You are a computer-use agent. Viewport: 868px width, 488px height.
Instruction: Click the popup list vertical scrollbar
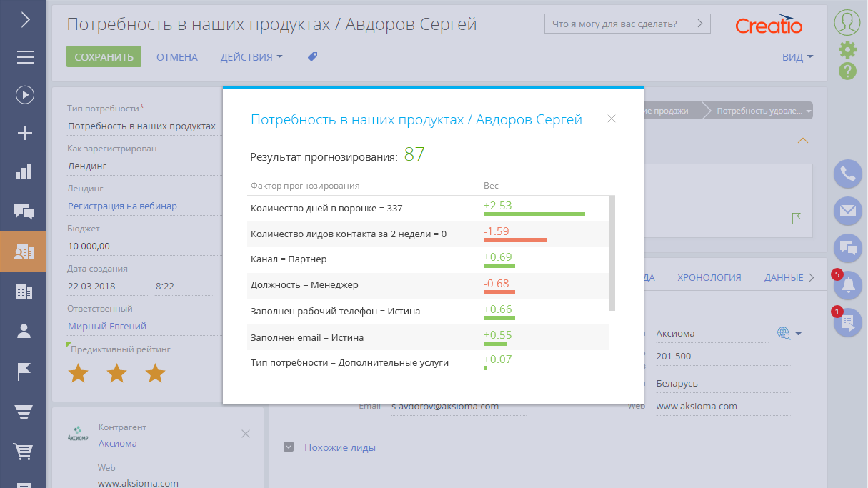point(612,253)
